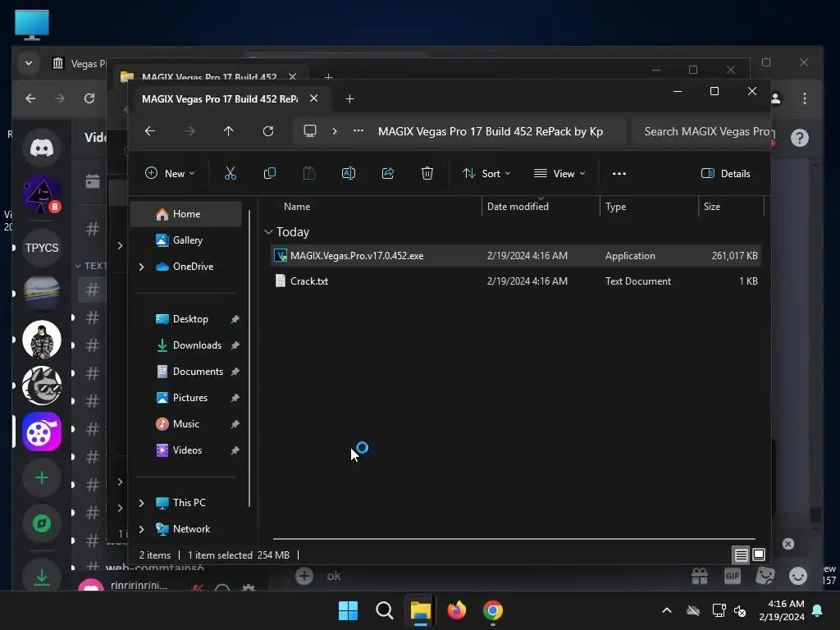Click the Cut scissors icon in Explorer toolbar
Screen dimensions: 840x630
point(230,174)
